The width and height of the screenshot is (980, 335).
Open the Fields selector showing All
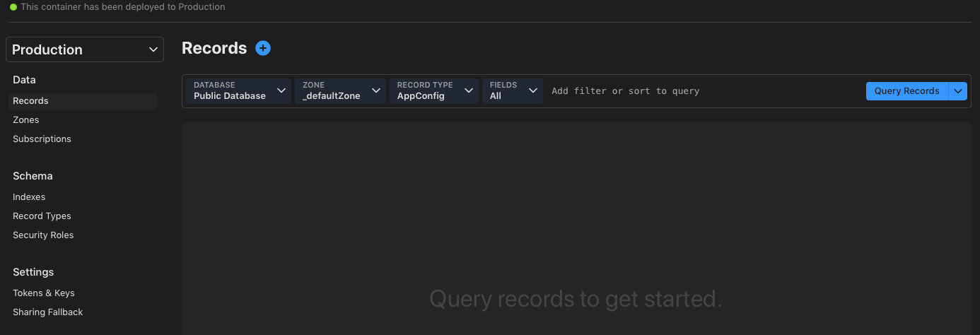[513, 91]
